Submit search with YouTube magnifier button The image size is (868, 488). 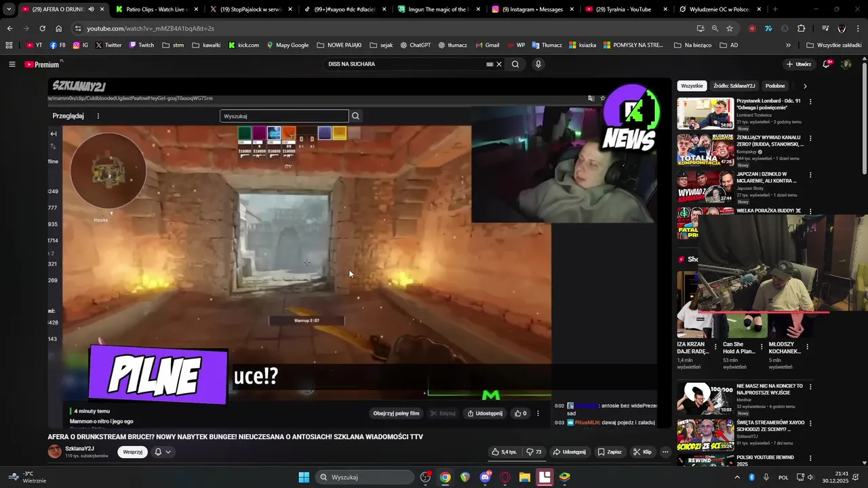pyautogui.click(x=515, y=64)
